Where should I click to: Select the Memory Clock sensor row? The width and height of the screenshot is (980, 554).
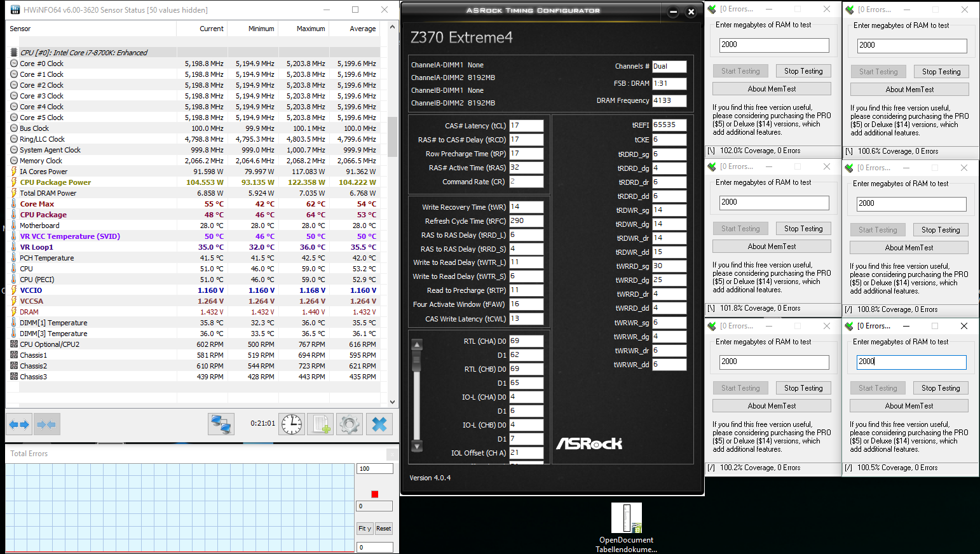[x=193, y=161]
